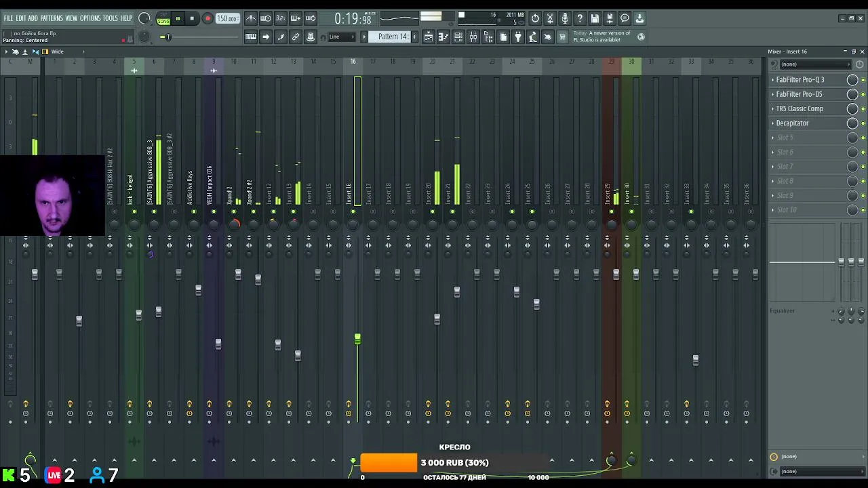Stop playback with the stop button
The width and height of the screenshot is (868, 488).
[192, 19]
